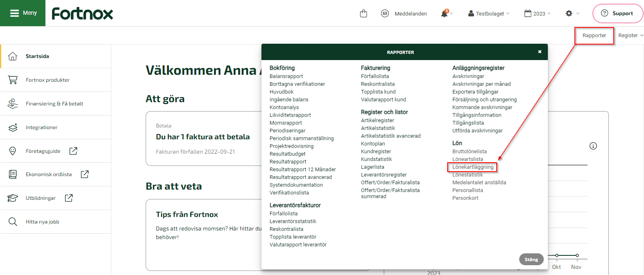
Task: Open the Projektredovisning report
Action: point(291,146)
